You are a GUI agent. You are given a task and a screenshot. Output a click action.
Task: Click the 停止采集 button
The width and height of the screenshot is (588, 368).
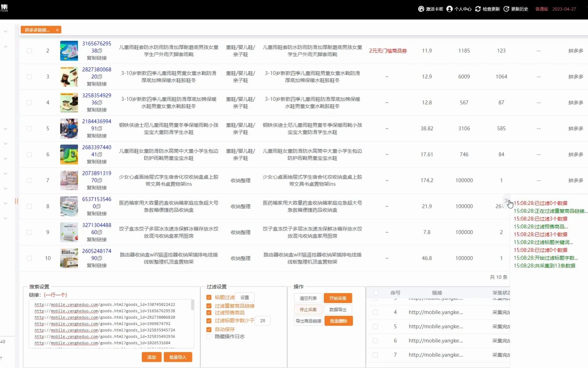click(308, 309)
